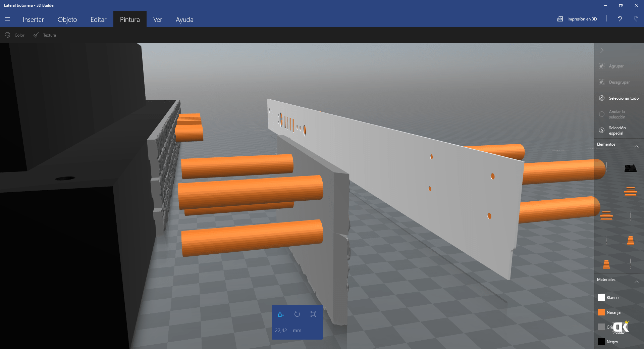Click the Seleccionar todo icon

click(x=602, y=98)
